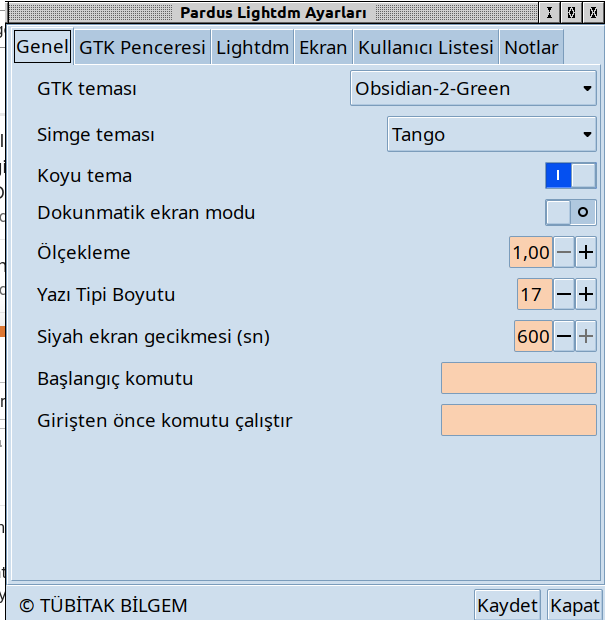Select the Ölçekleme value field showing 1,00

530,253
